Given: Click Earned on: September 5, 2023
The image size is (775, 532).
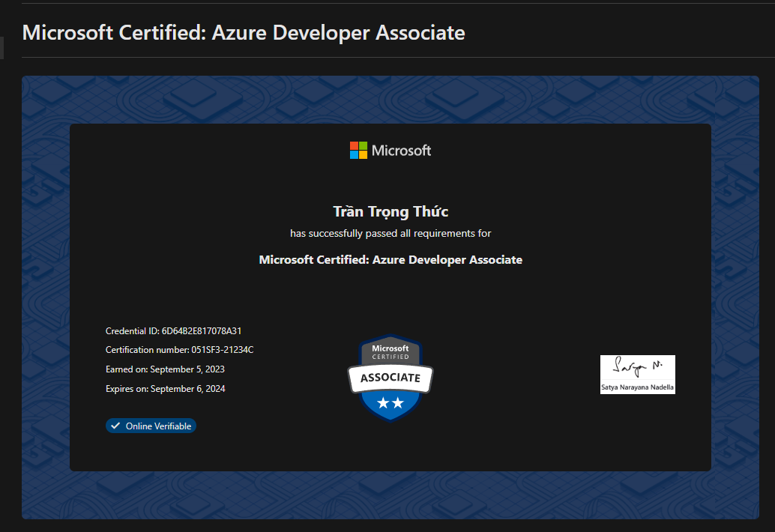Looking at the screenshot, I should coord(165,369).
